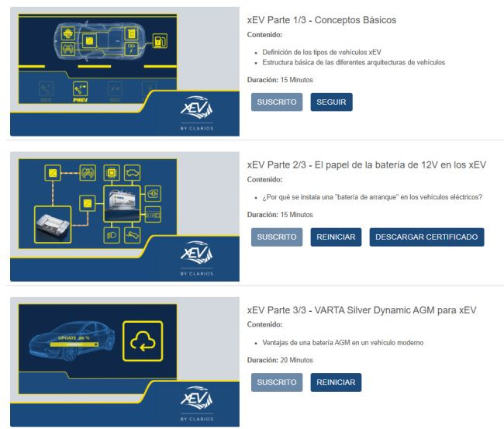Click REINICIAR for VARTA Silver Dynamic AGM course
Viewport: 504px width, 429px height.
coord(336,382)
